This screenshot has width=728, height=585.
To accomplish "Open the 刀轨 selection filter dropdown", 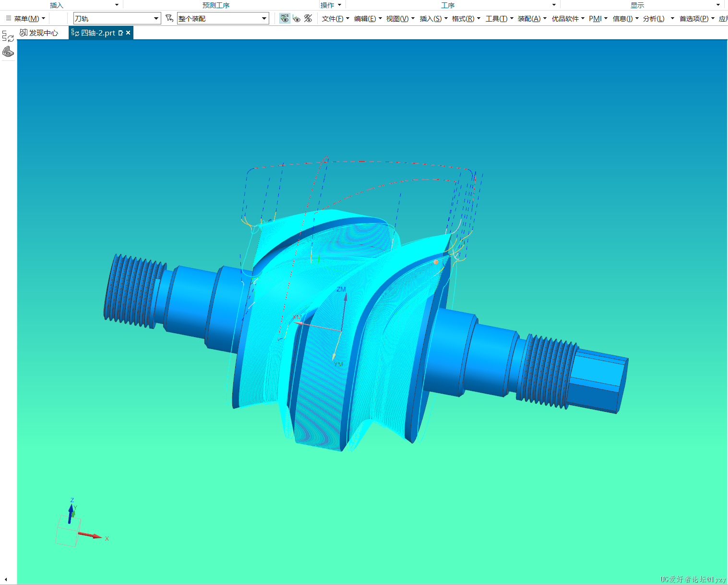I will (117, 19).
